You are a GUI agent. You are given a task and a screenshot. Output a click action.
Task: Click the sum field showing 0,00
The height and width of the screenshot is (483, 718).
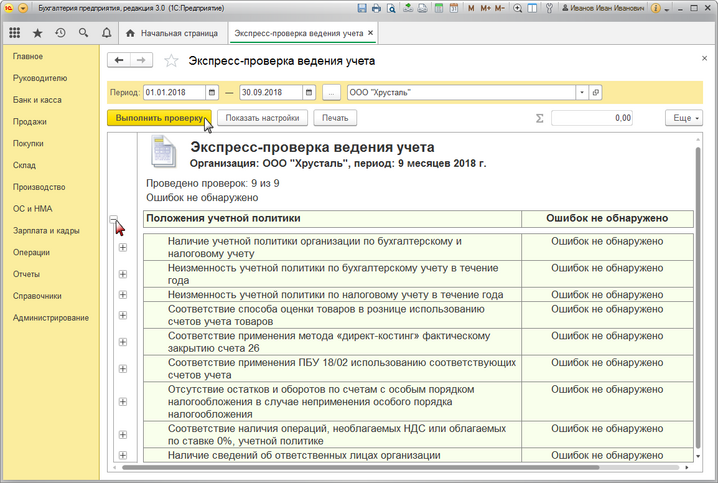(592, 118)
